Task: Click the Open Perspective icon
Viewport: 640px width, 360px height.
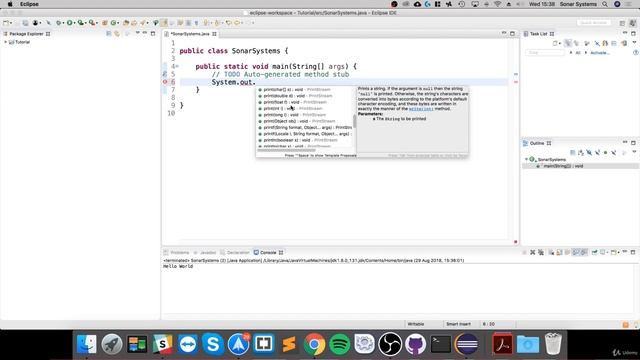Action: (622, 23)
